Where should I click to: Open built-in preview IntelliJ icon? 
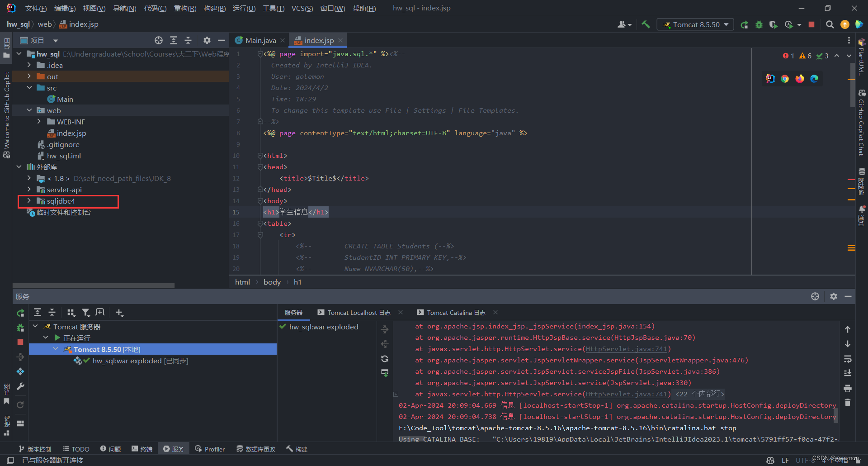(770, 79)
